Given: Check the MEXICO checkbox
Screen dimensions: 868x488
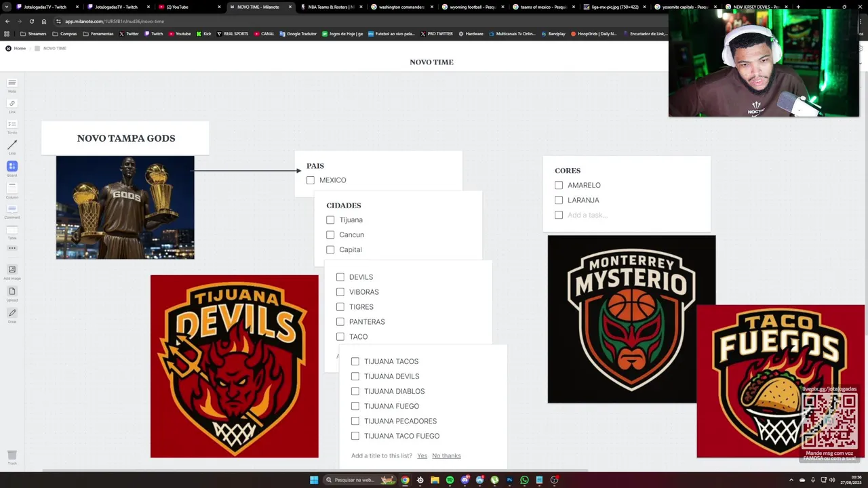Looking at the screenshot, I should 311,180.
